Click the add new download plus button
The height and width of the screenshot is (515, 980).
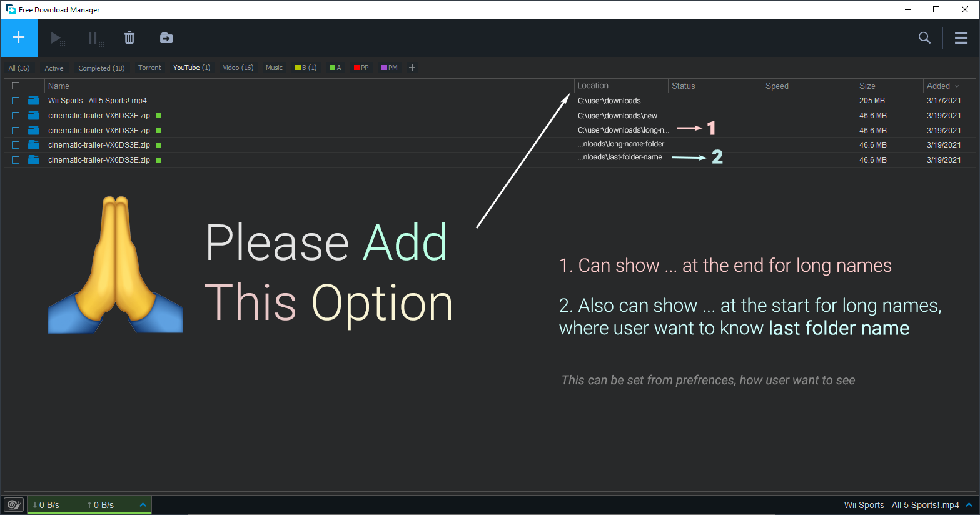(19, 38)
